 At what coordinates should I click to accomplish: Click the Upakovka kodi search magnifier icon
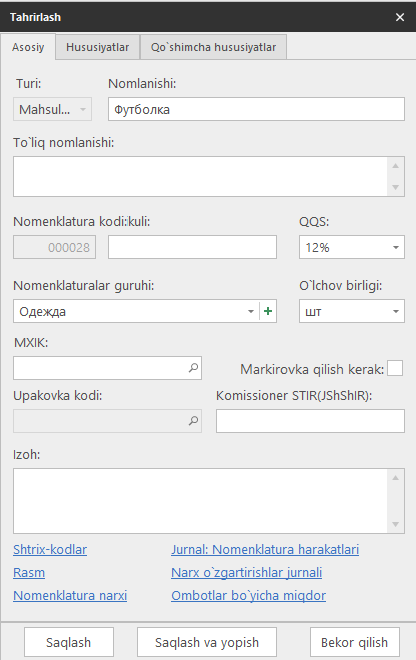click(x=193, y=420)
